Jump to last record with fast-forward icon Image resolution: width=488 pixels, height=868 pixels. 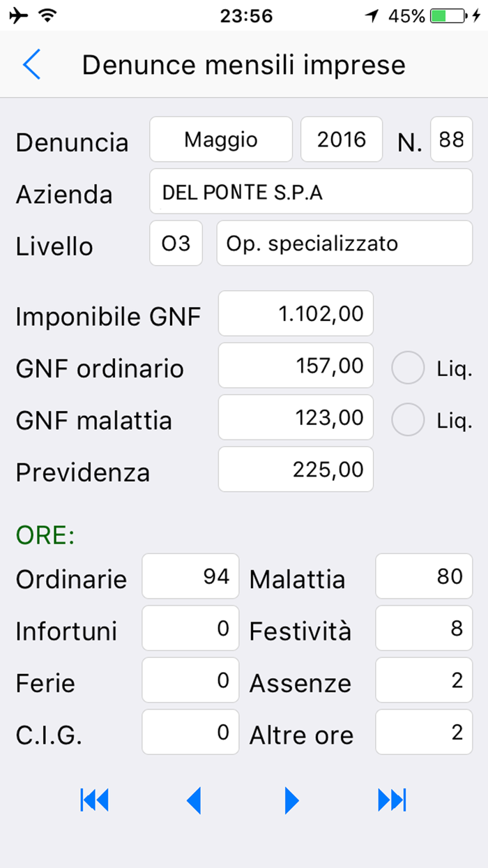[392, 800]
